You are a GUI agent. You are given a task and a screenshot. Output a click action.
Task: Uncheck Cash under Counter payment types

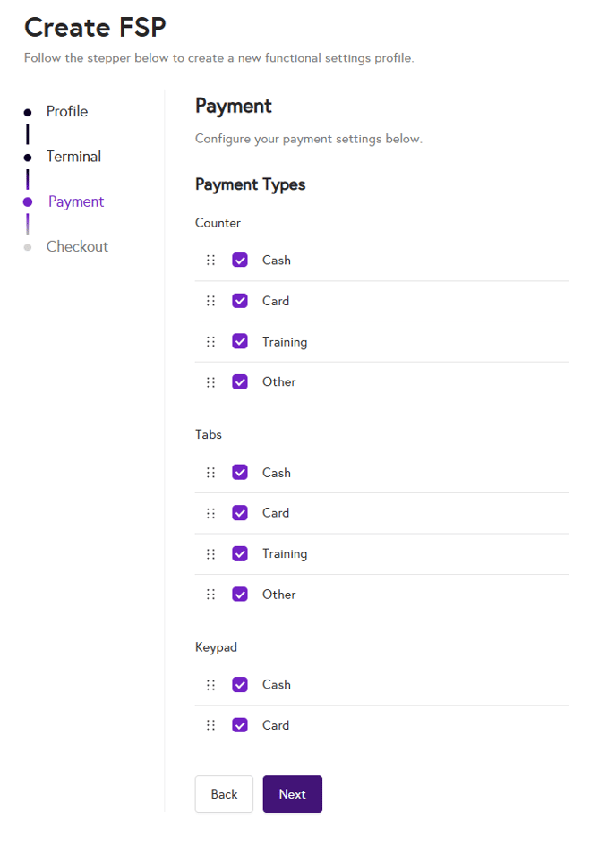coord(240,261)
